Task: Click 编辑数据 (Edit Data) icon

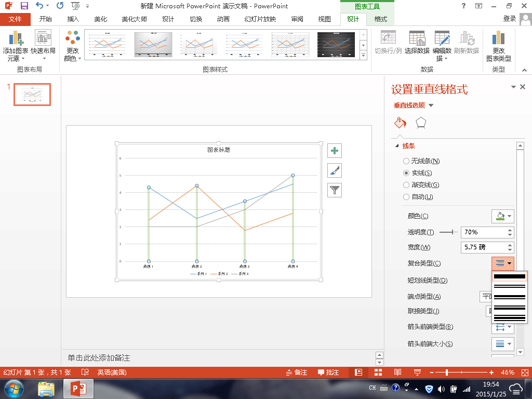Action: click(x=442, y=46)
